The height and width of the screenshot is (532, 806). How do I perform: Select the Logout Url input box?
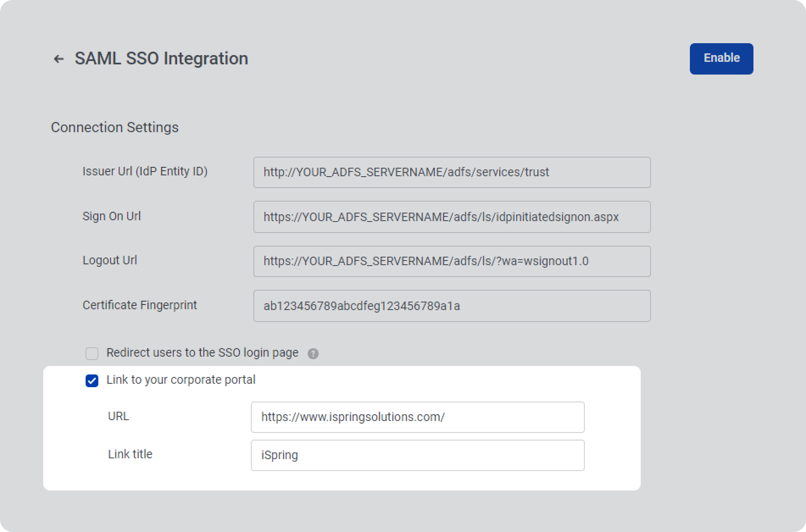point(452,261)
